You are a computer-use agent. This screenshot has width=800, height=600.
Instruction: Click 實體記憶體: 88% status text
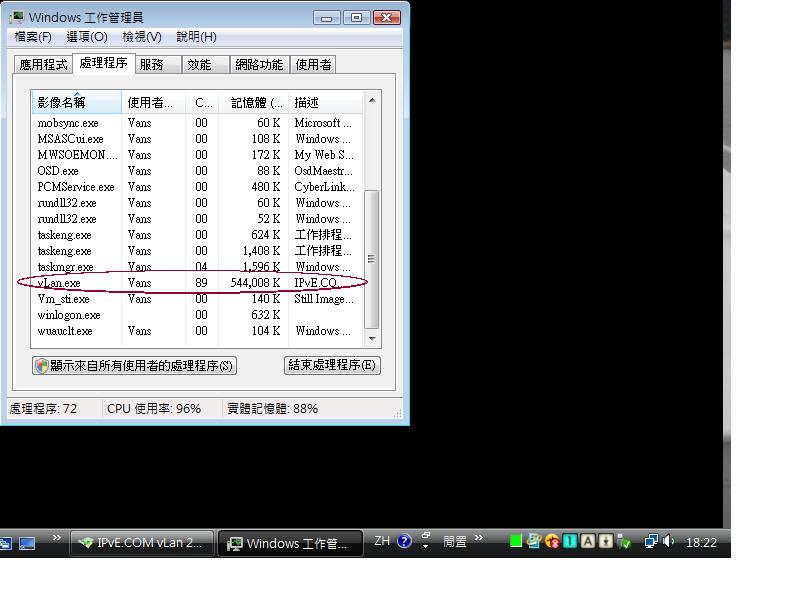pos(272,409)
